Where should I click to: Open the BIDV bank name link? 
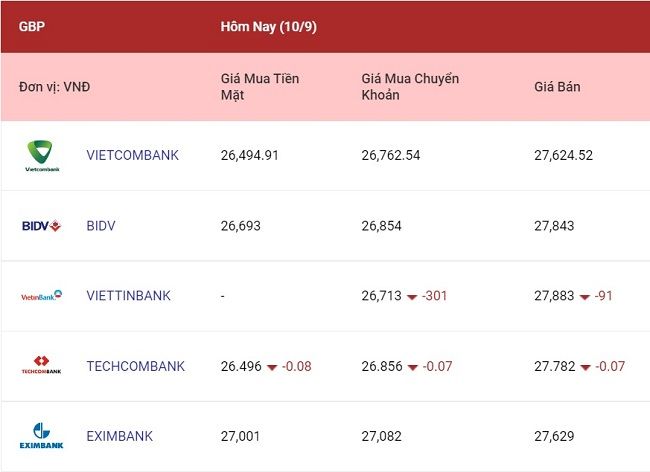click(x=101, y=226)
